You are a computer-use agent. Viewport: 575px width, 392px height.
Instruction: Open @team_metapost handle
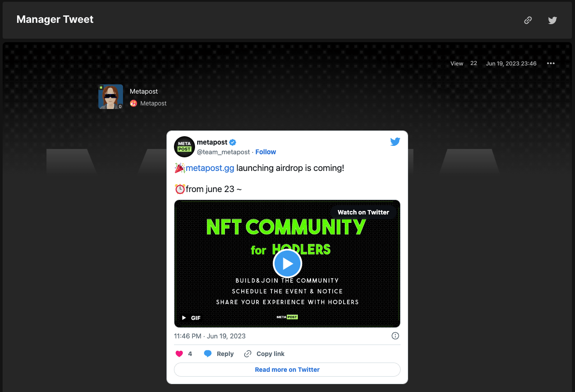click(x=223, y=152)
